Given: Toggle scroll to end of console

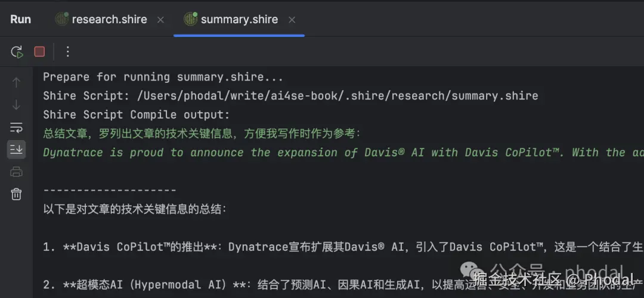Looking at the screenshot, I should 16,150.
